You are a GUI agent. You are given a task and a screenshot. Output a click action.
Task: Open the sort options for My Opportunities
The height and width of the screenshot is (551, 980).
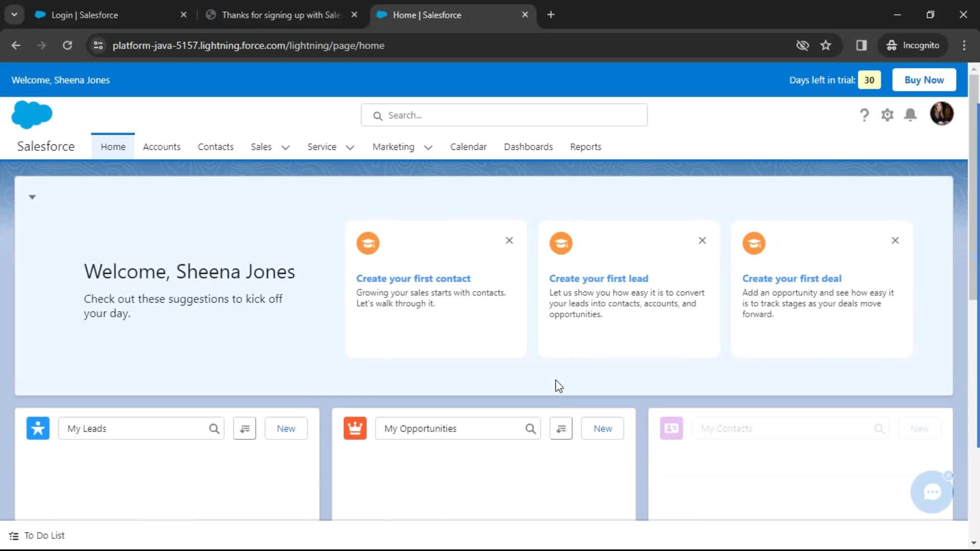(x=561, y=429)
